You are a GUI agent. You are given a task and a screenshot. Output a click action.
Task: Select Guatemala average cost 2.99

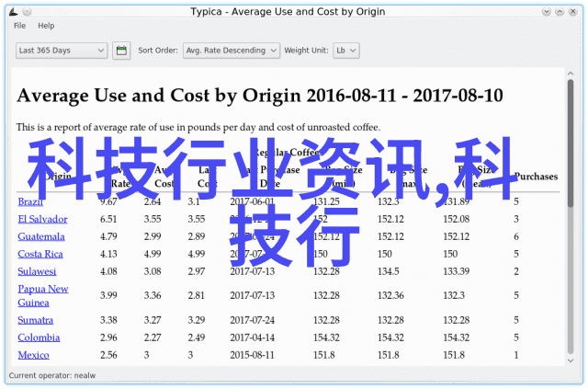click(153, 236)
